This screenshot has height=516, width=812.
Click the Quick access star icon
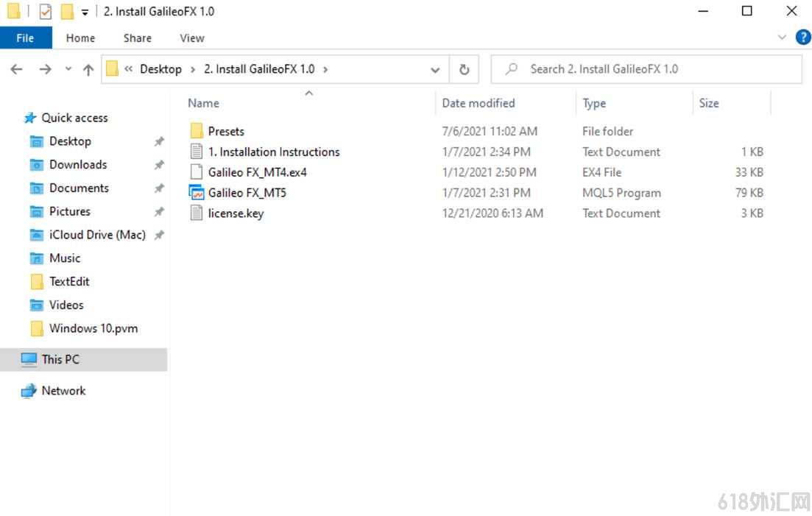point(30,118)
